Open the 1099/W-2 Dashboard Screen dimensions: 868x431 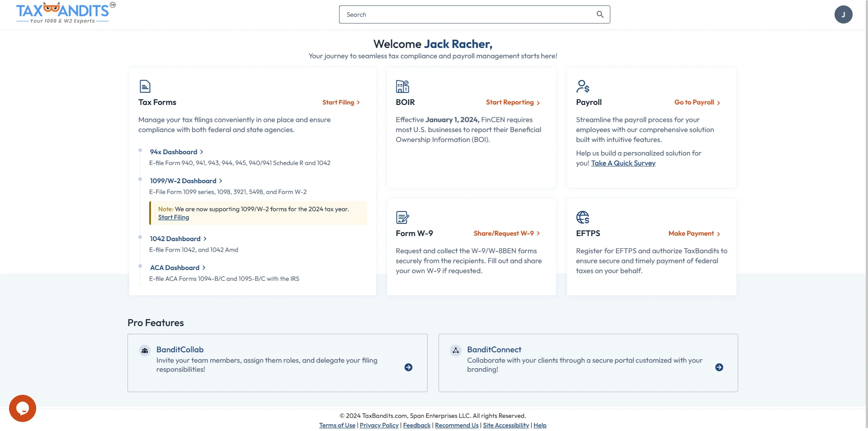183,181
